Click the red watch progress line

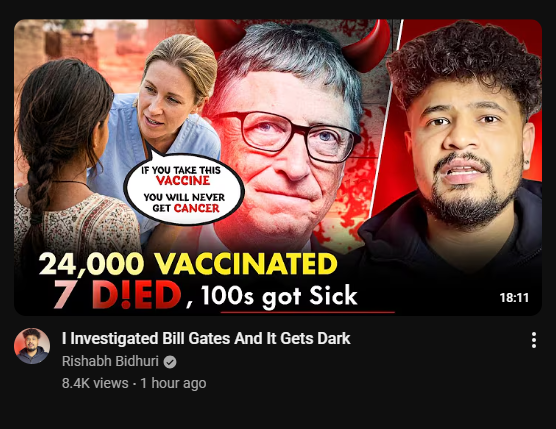(x=307, y=312)
